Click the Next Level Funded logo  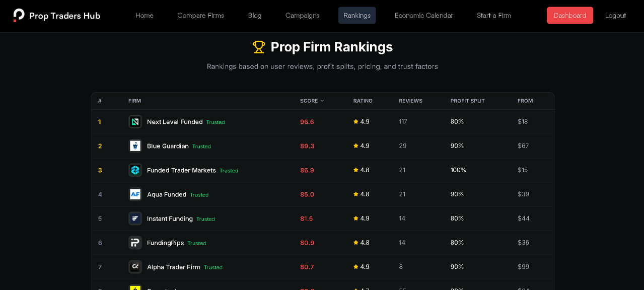[x=135, y=122]
